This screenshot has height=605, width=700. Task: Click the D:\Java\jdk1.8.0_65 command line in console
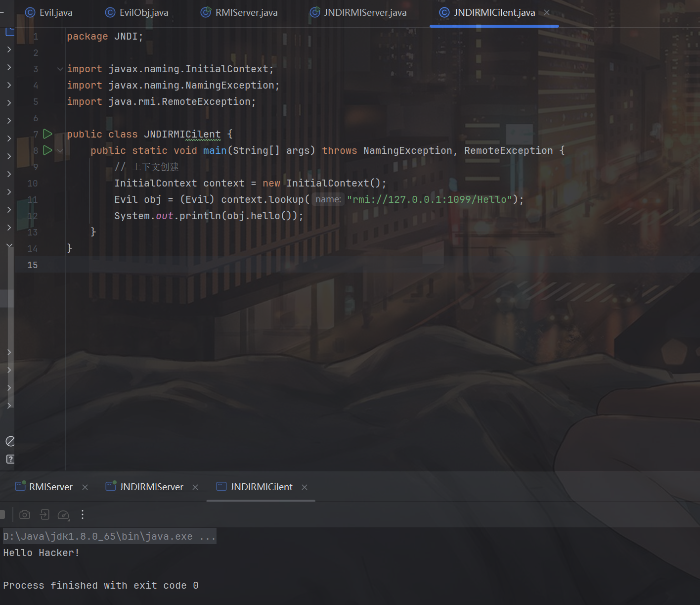(x=109, y=537)
